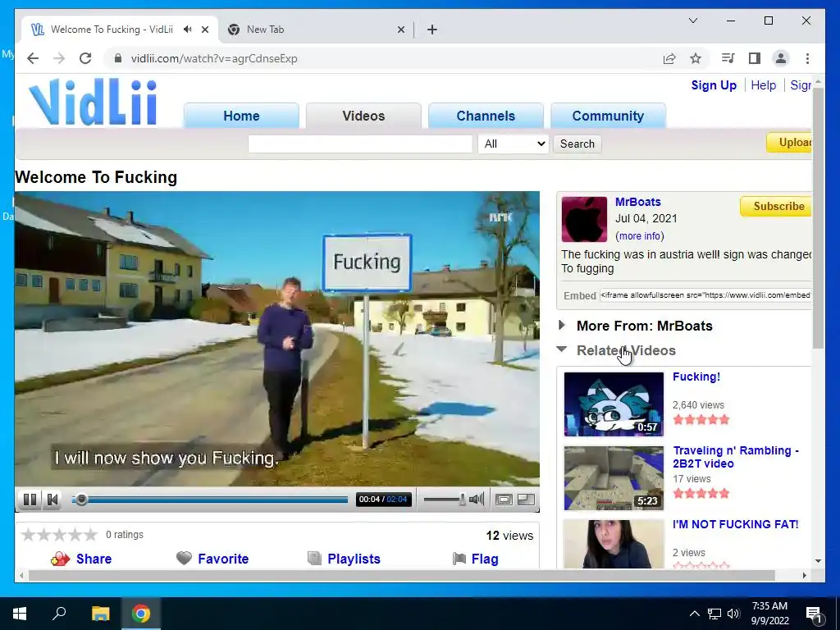Click the share page icon in address bar
This screenshot has height=630, width=840.
pyautogui.click(x=669, y=58)
